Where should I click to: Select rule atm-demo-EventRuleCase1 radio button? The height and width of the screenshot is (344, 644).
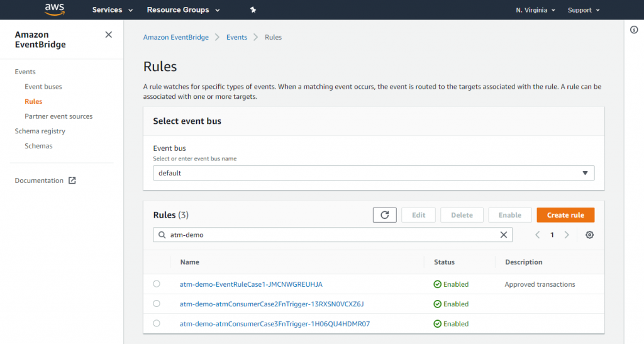coord(157,284)
